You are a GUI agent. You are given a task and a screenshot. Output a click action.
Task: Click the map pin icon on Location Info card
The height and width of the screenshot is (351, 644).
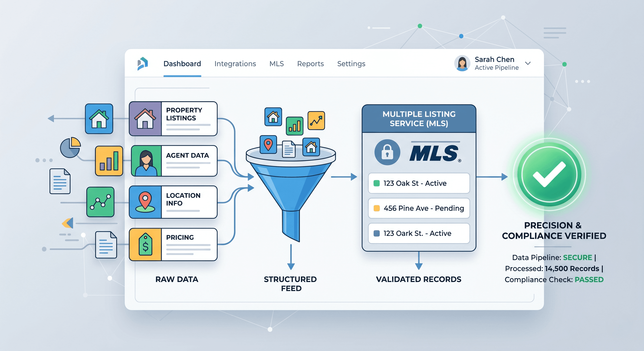point(145,202)
